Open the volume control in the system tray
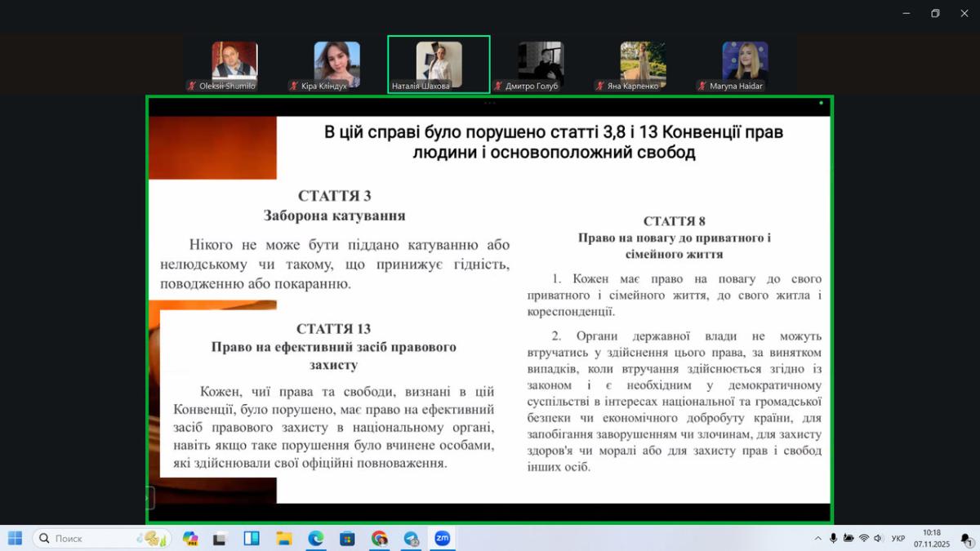Image resolution: width=980 pixels, height=551 pixels. coord(878,538)
